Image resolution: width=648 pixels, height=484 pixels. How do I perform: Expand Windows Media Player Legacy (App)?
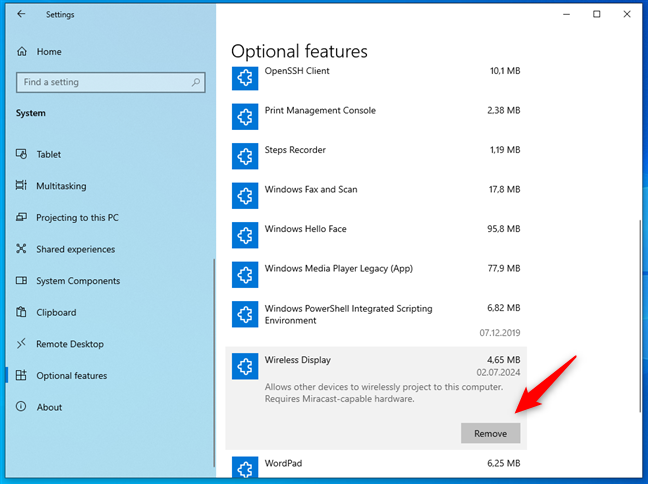pyautogui.click(x=376, y=275)
